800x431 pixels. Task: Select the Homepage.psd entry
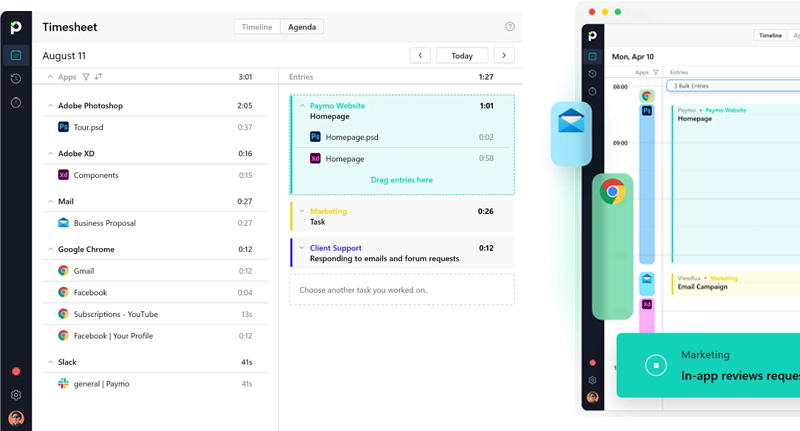click(402, 137)
